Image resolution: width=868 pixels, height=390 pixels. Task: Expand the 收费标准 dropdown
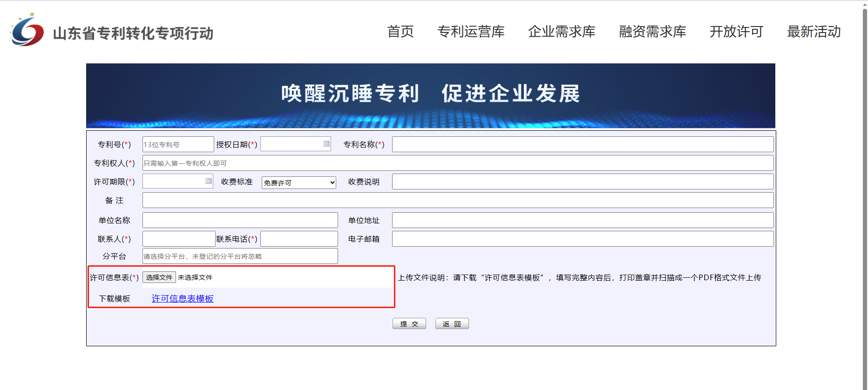[298, 182]
